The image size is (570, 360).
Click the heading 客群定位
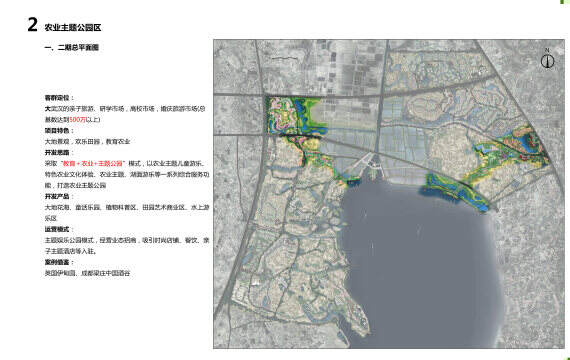(x=59, y=98)
